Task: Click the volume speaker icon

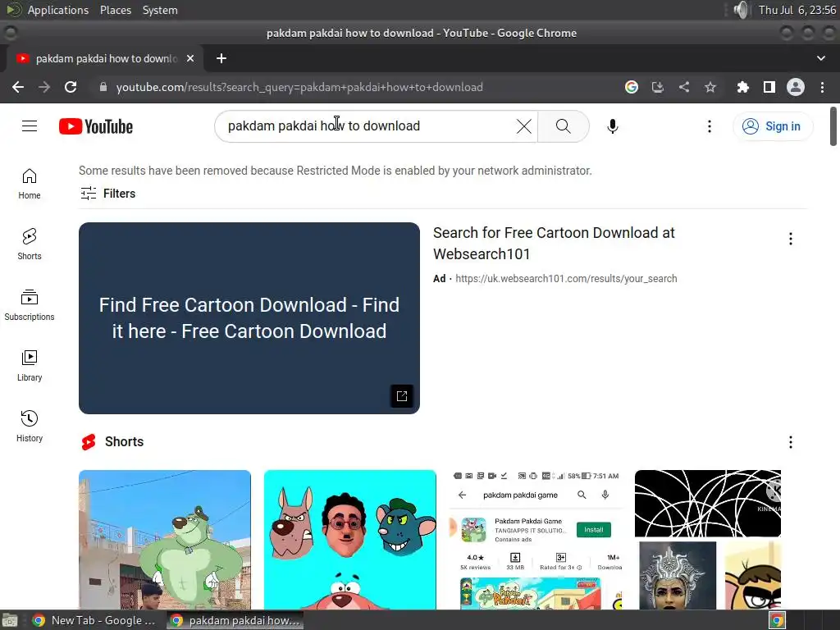Action: [x=742, y=10]
